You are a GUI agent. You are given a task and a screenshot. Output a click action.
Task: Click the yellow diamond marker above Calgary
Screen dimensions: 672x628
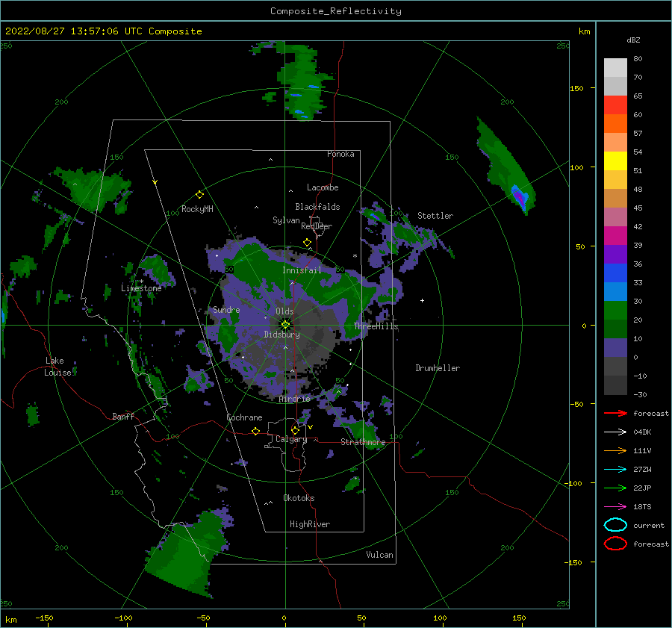click(x=295, y=430)
